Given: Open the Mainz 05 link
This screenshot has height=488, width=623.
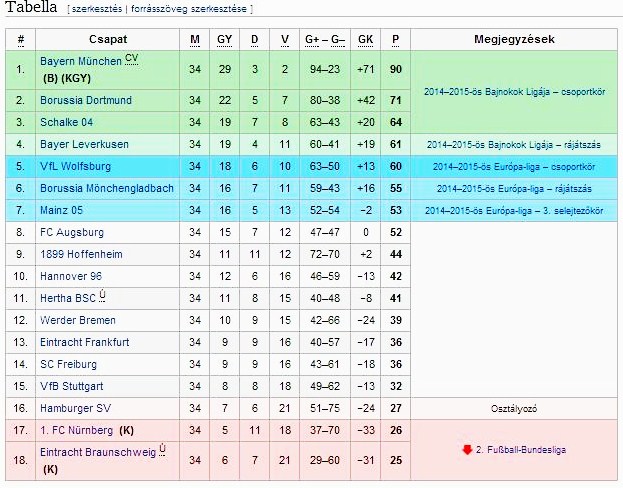Looking at the screenshot, I should (x=62, y=210).
